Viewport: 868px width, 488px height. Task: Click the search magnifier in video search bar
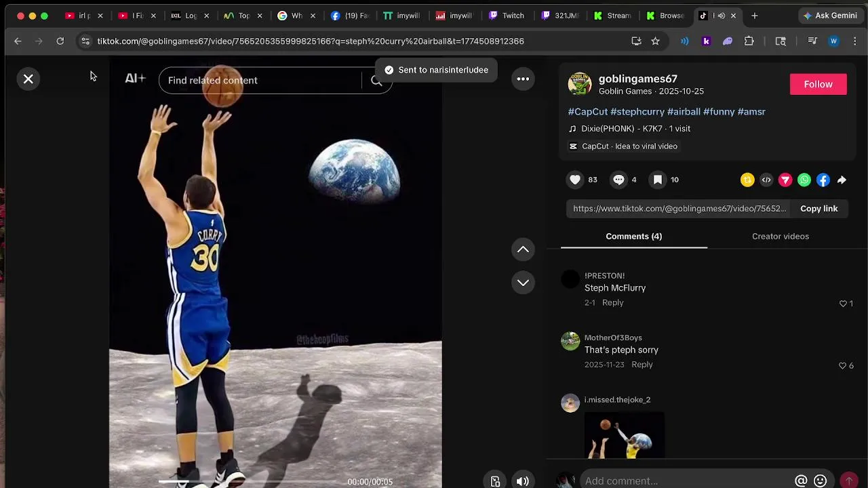pyautogui.click(x=376, y=81)
